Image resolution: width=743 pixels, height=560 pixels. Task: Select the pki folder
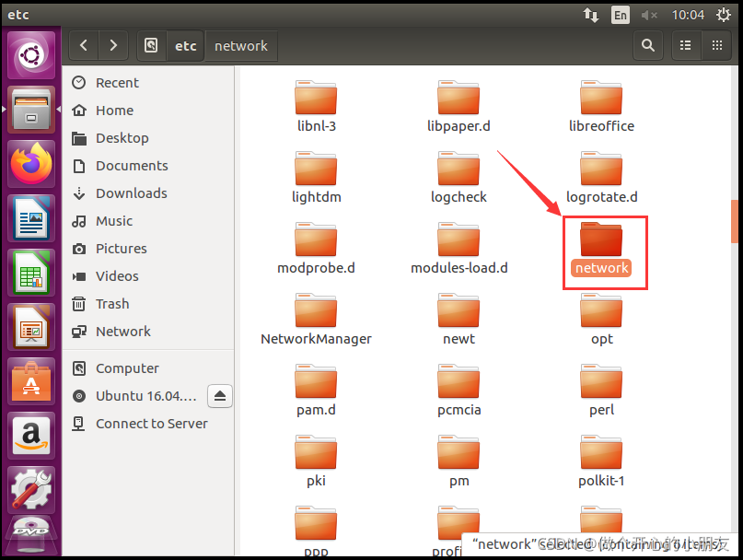pyautogui.click(x=316, y=461)
